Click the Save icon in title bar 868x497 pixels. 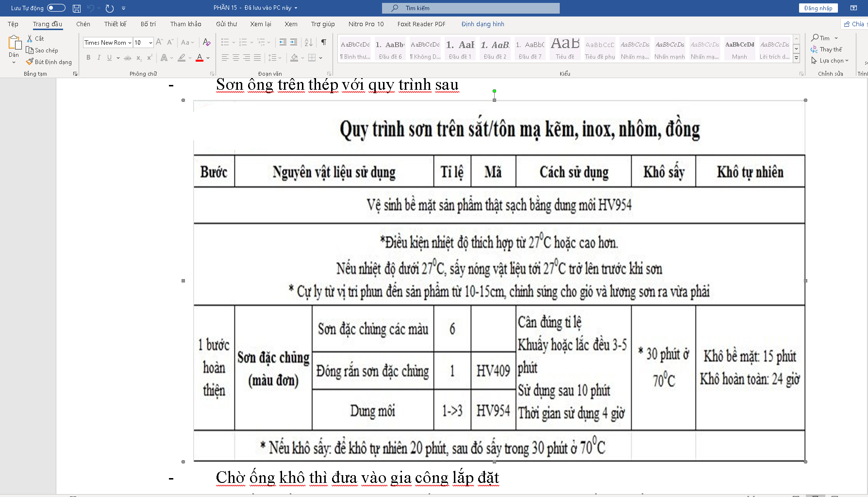point(77,8)
